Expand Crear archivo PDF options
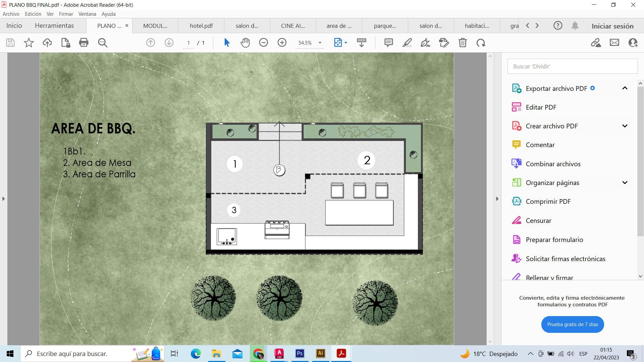The image size is (644, 362). click(x=625, y=126)
